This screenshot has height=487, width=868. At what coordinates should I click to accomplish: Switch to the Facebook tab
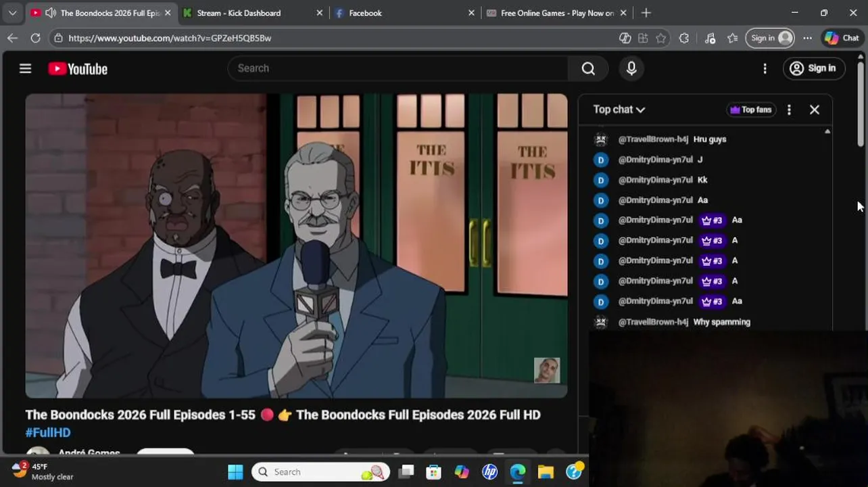(365, 13)
